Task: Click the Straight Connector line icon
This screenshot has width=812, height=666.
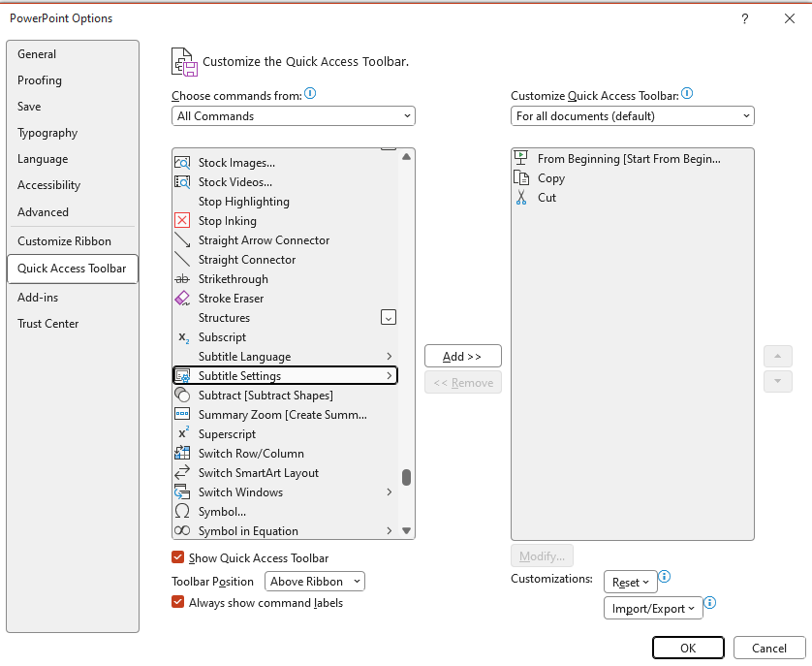Action: 182,259
